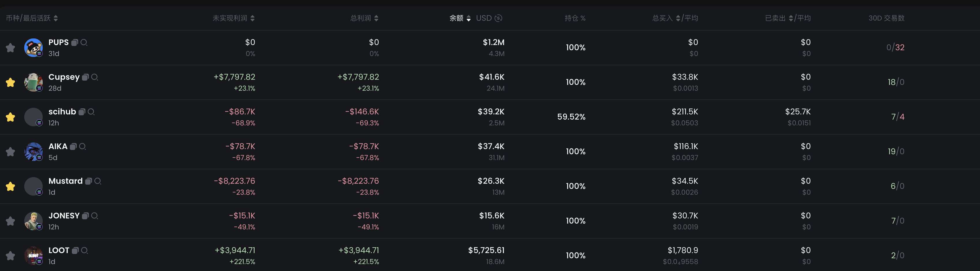Open the scihub token name link
Screen dimensions: 980x271
click(62, 112)
